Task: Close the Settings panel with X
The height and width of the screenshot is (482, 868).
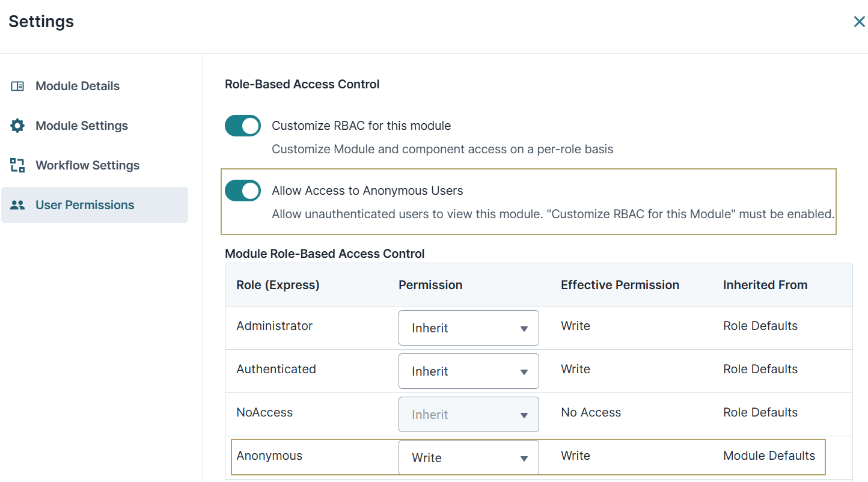Action: pyautogui.click(x=859, y=22)
